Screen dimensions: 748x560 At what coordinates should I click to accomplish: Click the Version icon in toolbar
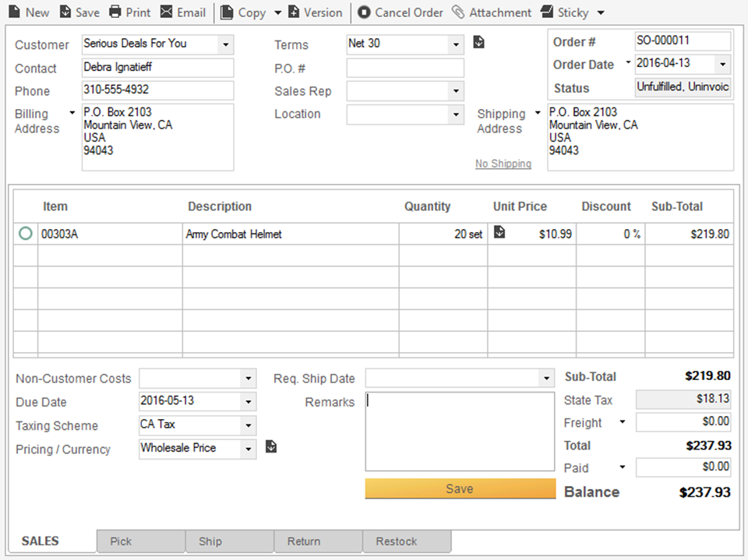pyautogui.click(x=294, y=12)
